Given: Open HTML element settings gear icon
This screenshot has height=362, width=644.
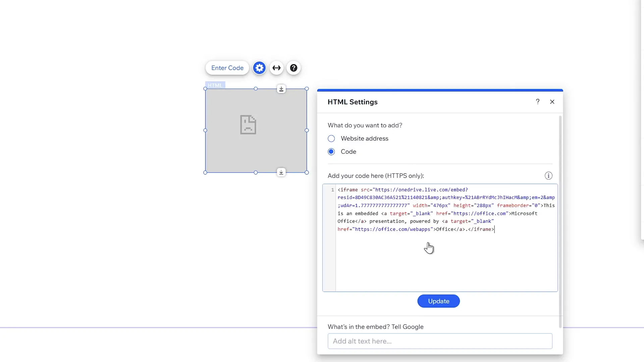Looking at the screenshot, I should click(x=259, y=68).
